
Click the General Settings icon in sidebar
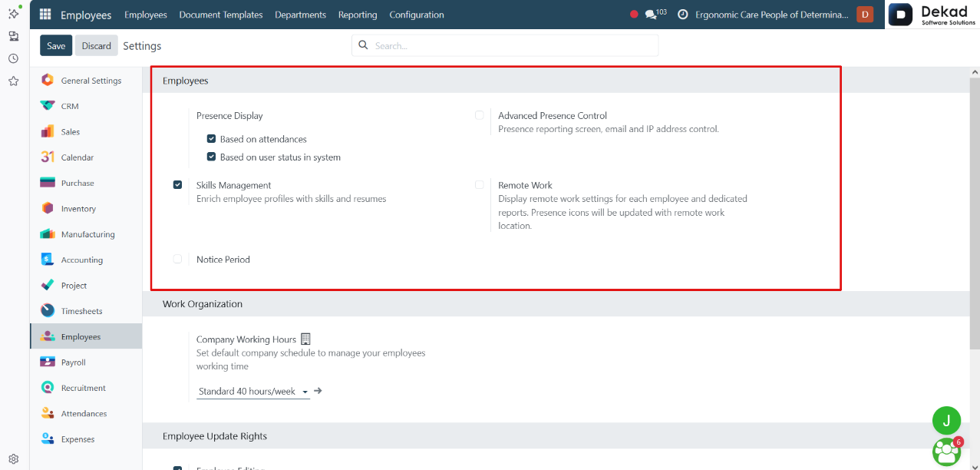48,80
